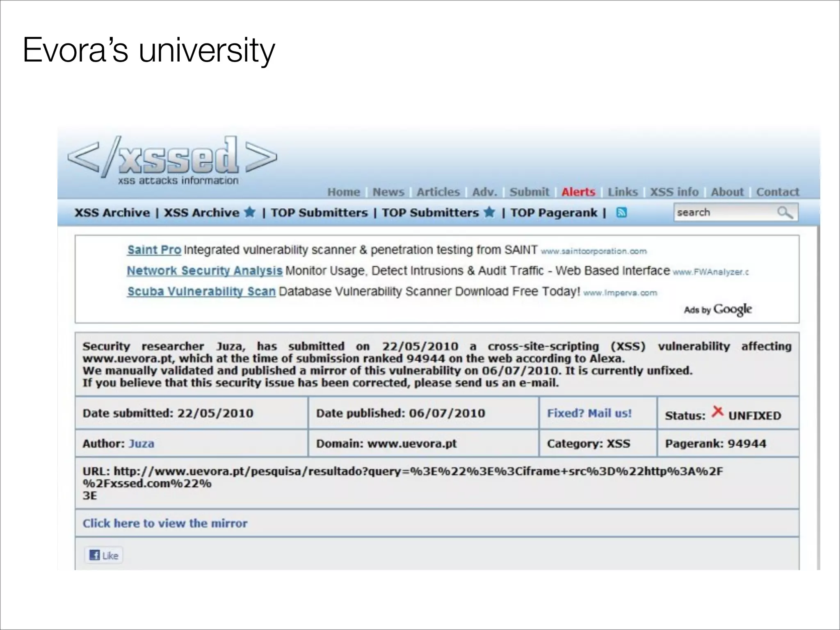The image size is (840, 630).
Task: Click the Saint Pro ad link
Action: tap(154, 250)
